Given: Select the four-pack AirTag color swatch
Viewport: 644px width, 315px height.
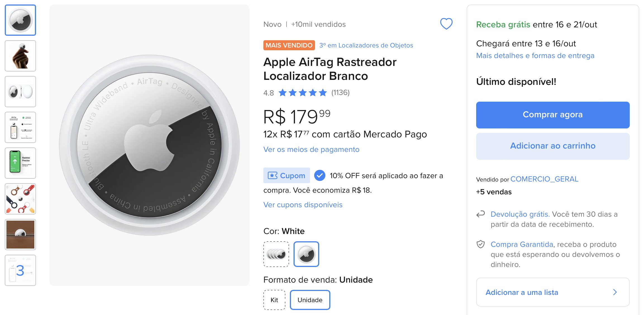Looking at the screenshot, I should click(276, 254).
